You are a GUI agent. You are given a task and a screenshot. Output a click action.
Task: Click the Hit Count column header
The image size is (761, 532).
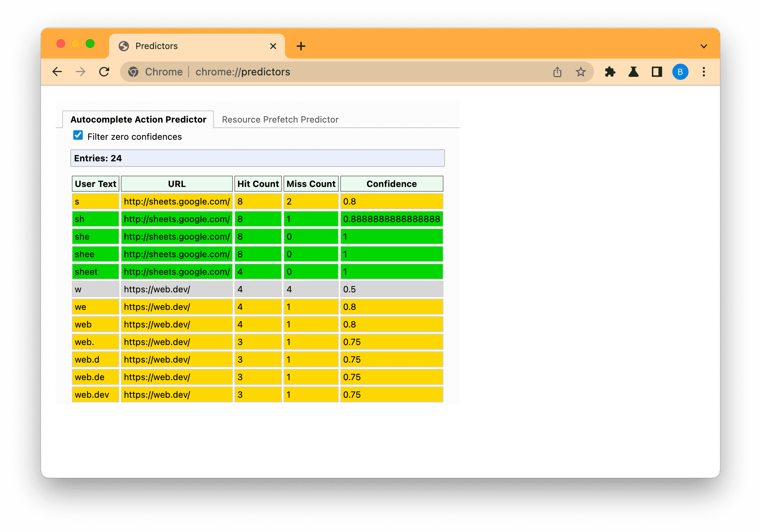[258, 184]
